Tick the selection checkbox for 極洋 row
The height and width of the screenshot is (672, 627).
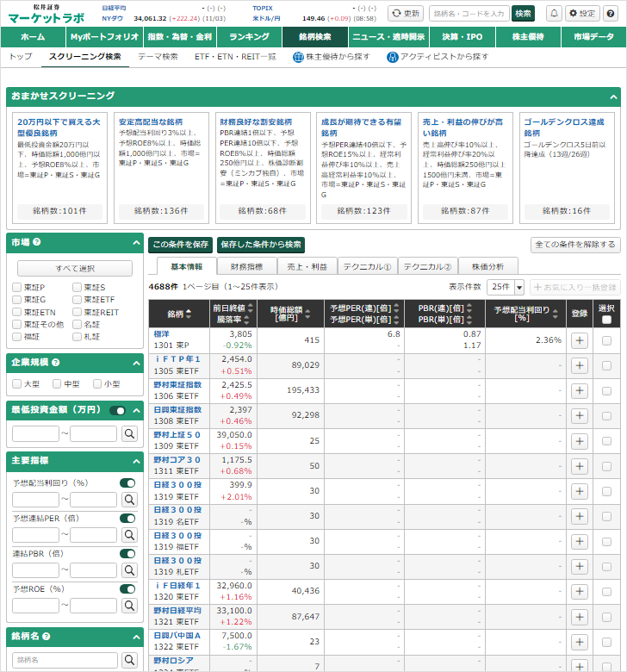[606, 340]
